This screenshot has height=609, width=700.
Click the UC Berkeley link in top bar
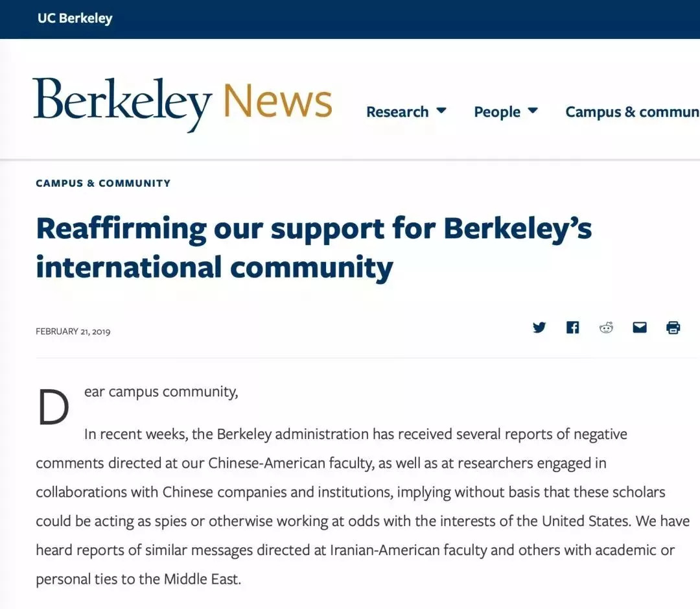click(x=75, y=18)
